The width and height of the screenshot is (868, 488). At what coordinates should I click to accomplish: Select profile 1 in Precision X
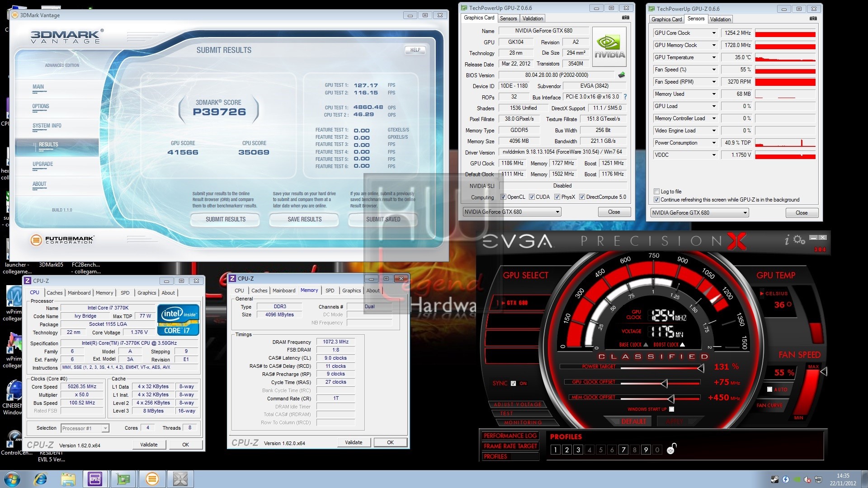point(555,450)
